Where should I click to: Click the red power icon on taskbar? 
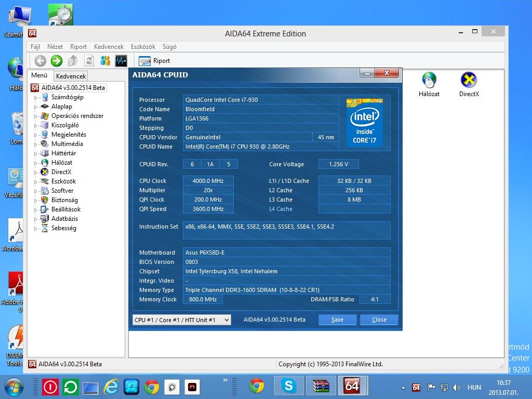[50, 387]
